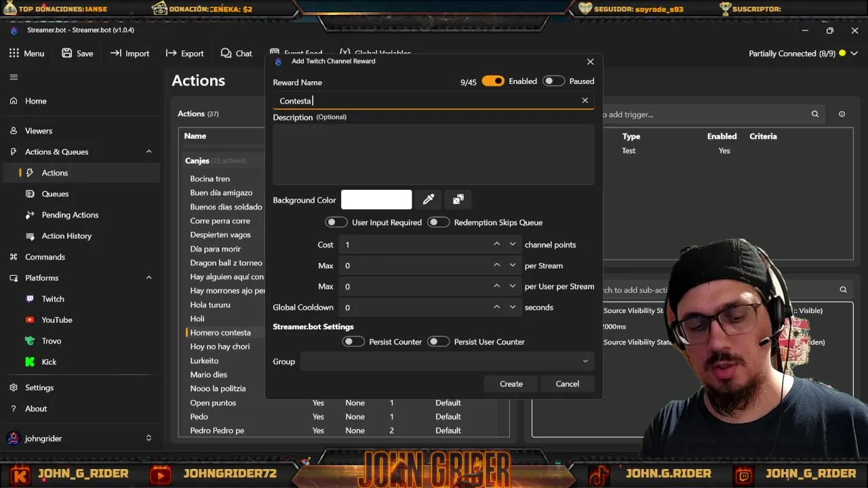Increase Global Cooldown seconds
This screenshot has height=488, width=868.
(497, 308)
